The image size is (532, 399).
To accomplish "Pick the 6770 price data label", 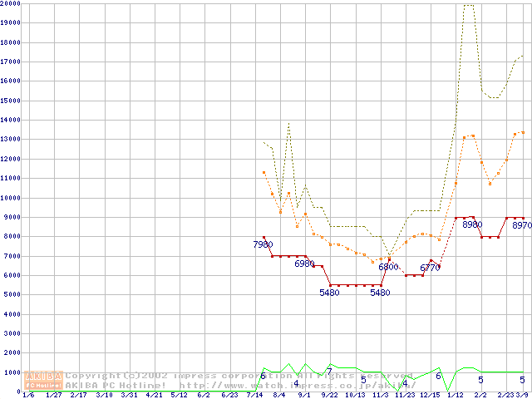I will (430, 268).
